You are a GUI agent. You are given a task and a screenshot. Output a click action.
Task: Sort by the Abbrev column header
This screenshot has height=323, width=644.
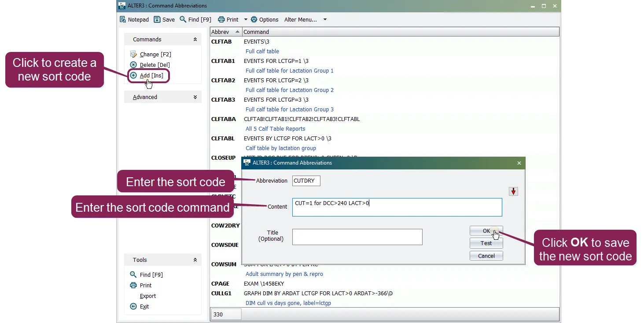point(226,32)
